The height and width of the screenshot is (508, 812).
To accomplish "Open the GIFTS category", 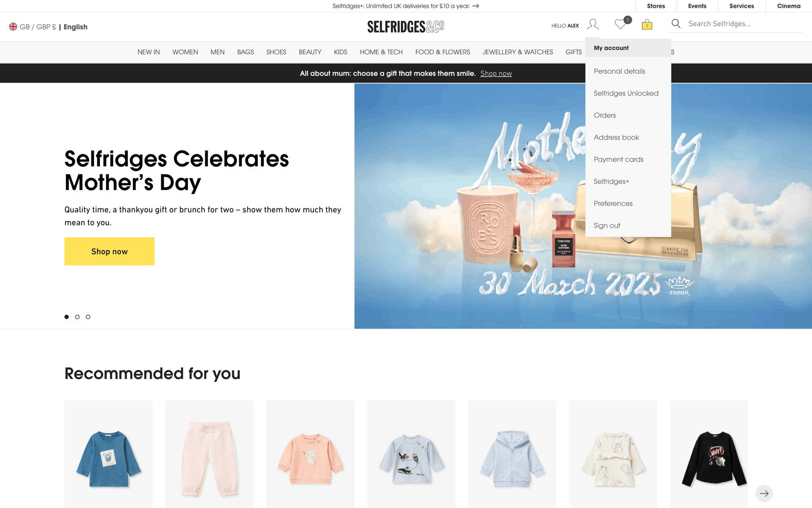I will click(x=573, y=52).
